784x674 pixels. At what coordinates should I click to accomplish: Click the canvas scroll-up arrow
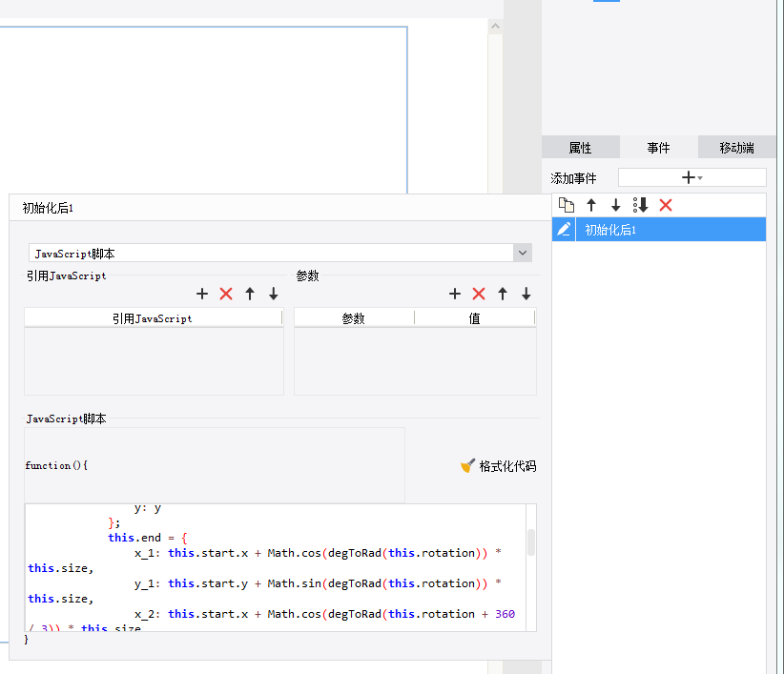496,26
